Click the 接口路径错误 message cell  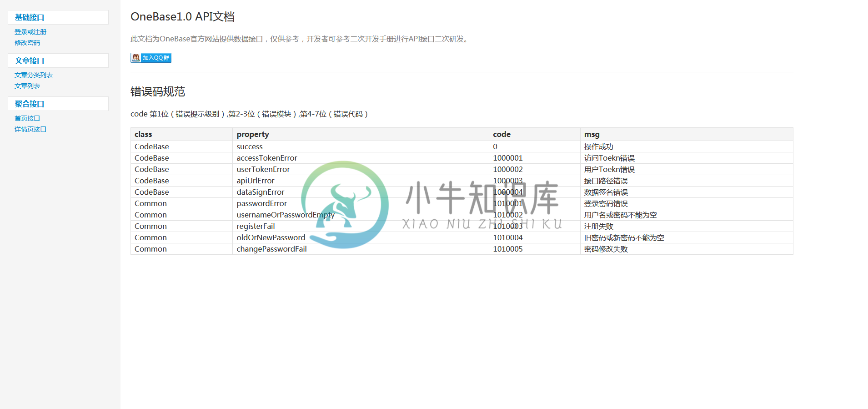tap(687, 181)
